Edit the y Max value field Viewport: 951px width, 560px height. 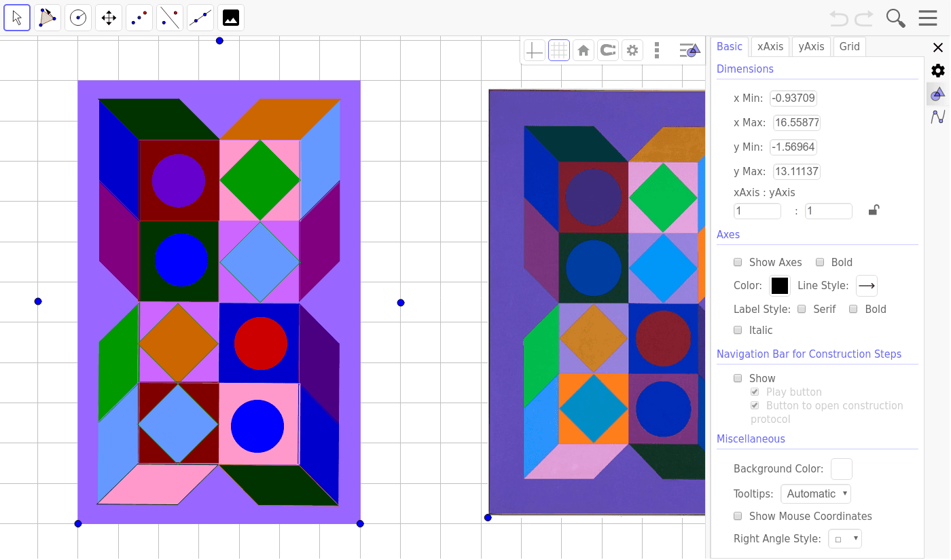[x=796, y=172]
